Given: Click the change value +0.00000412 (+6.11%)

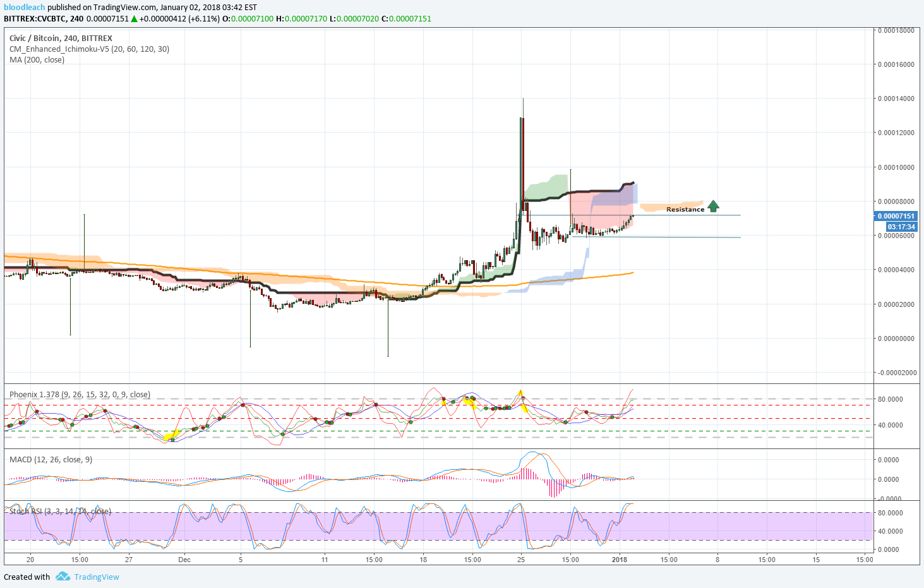Looking at the screenshot, I should point(180,18).
